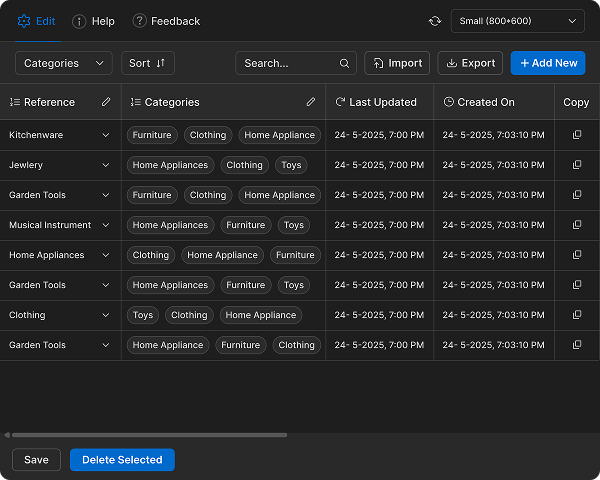Expand the Jewlery reference chevron

[x=106, y=165]
